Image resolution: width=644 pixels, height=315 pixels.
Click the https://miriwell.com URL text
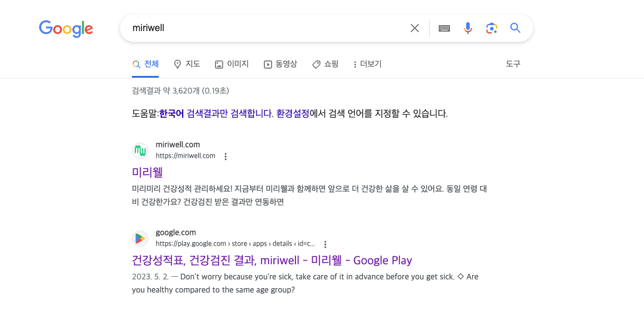pos(186,156)
